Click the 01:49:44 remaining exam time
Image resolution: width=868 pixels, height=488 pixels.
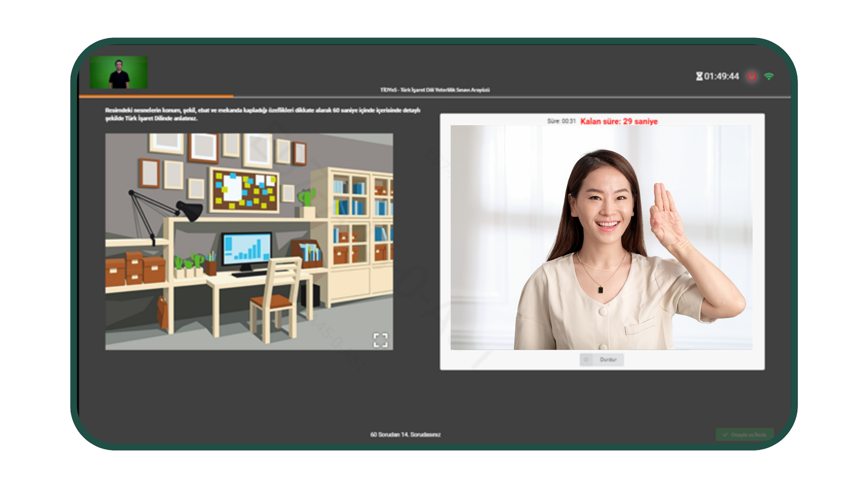pos(722,76)
